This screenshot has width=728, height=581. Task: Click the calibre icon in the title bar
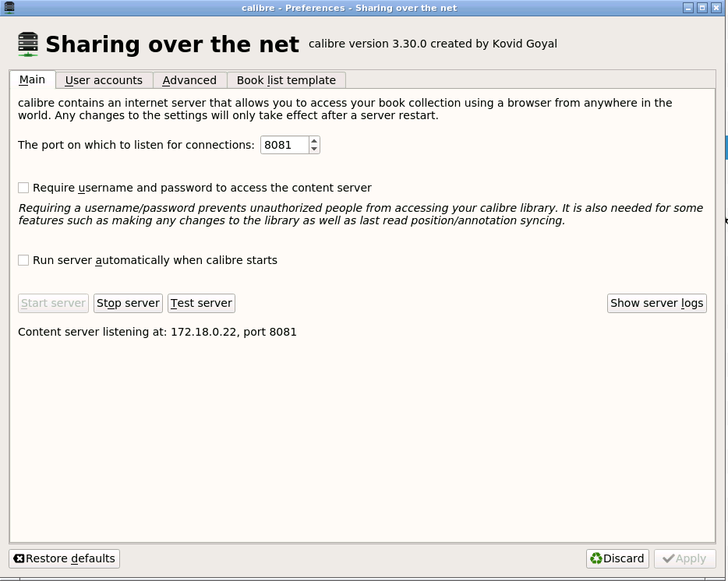pyautogui.click(x=9, y=8)
